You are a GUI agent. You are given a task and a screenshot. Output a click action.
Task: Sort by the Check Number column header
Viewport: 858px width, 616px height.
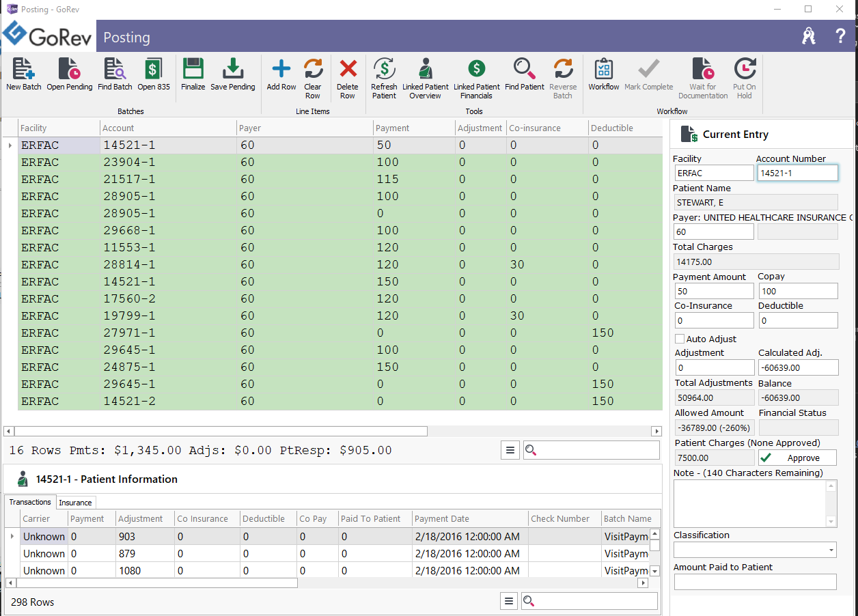[x=564, y=518]
